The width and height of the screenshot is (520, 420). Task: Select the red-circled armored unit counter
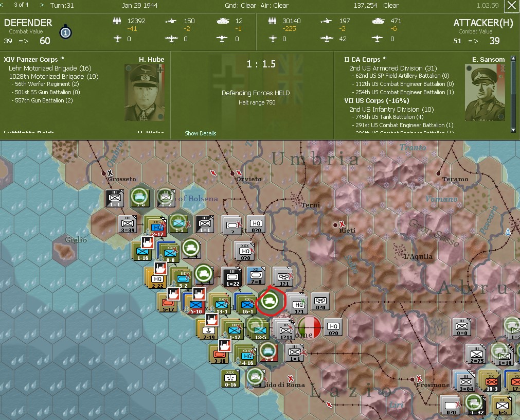pos(270,301)
